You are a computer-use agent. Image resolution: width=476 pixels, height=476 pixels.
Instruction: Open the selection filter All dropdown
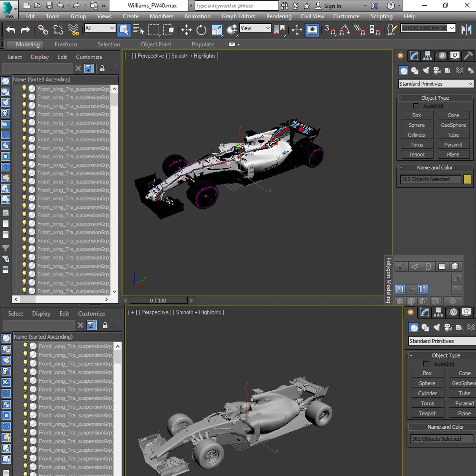click(x=100, y=28)
